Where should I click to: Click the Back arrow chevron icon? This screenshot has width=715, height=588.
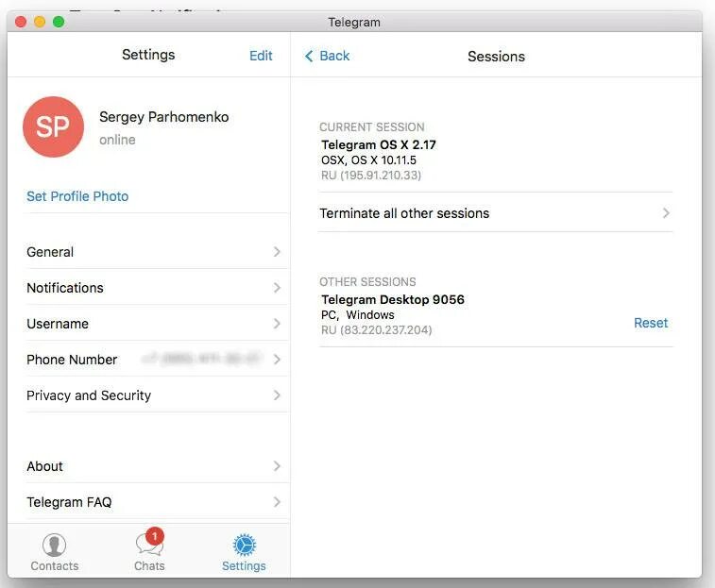(x=309, y=56)
